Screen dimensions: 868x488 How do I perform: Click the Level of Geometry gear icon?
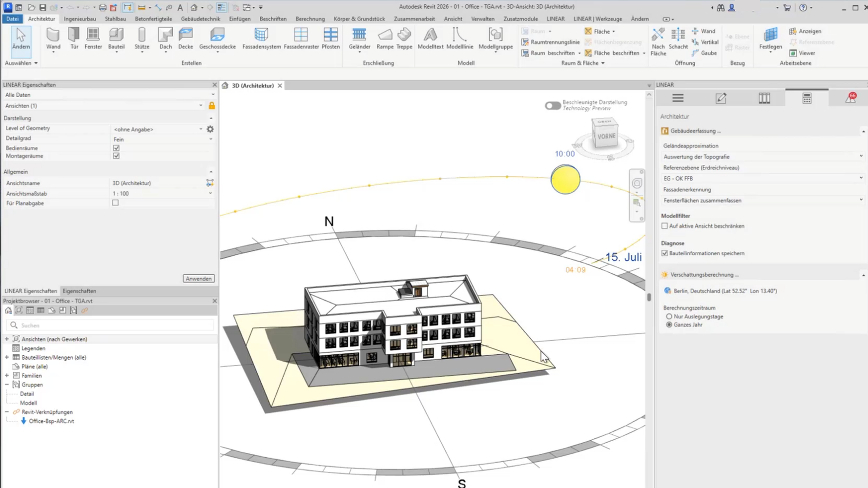coord(210,129)
